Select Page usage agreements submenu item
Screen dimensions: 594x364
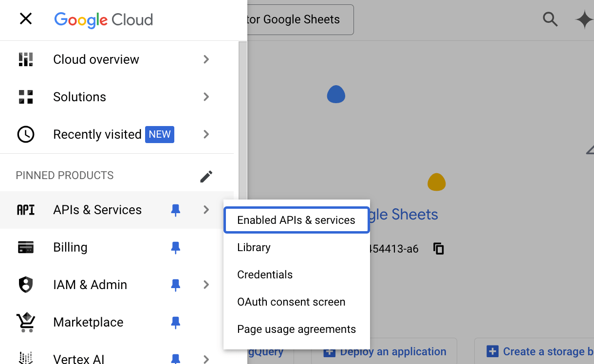(297, 329)
